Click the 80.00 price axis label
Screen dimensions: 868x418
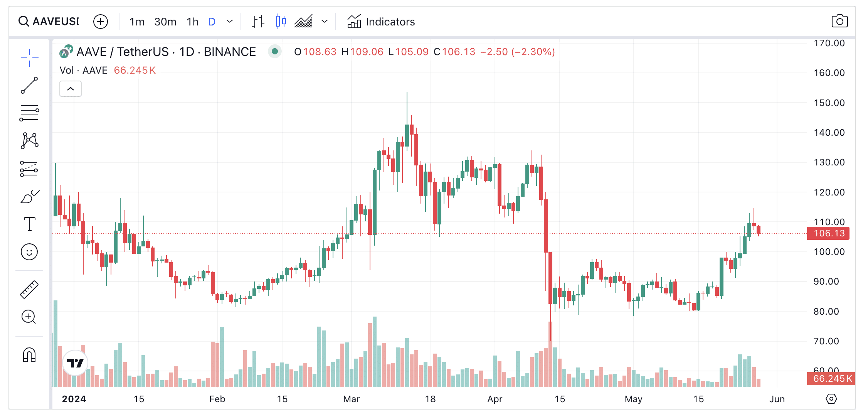coord(826,311)
